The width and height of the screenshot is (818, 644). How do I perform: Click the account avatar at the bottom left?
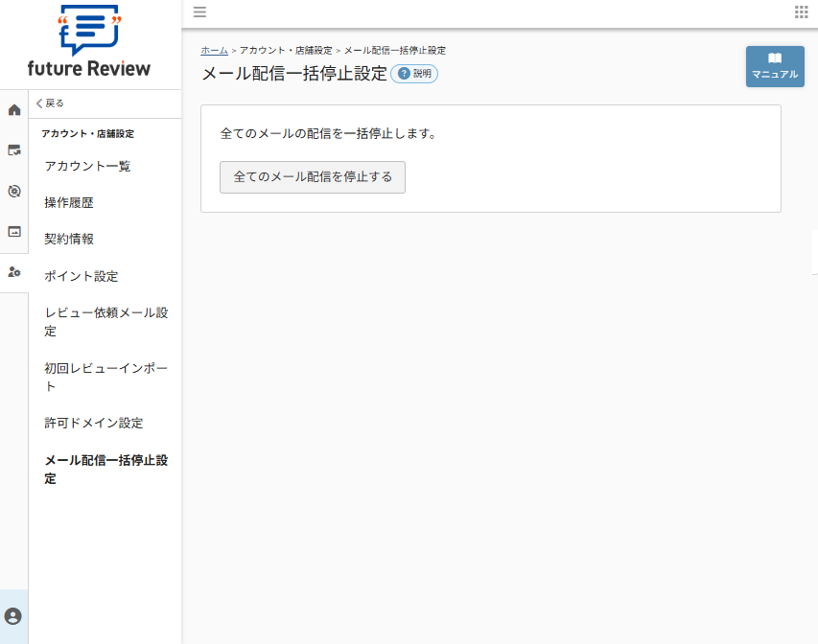click(x=13, y=616)
